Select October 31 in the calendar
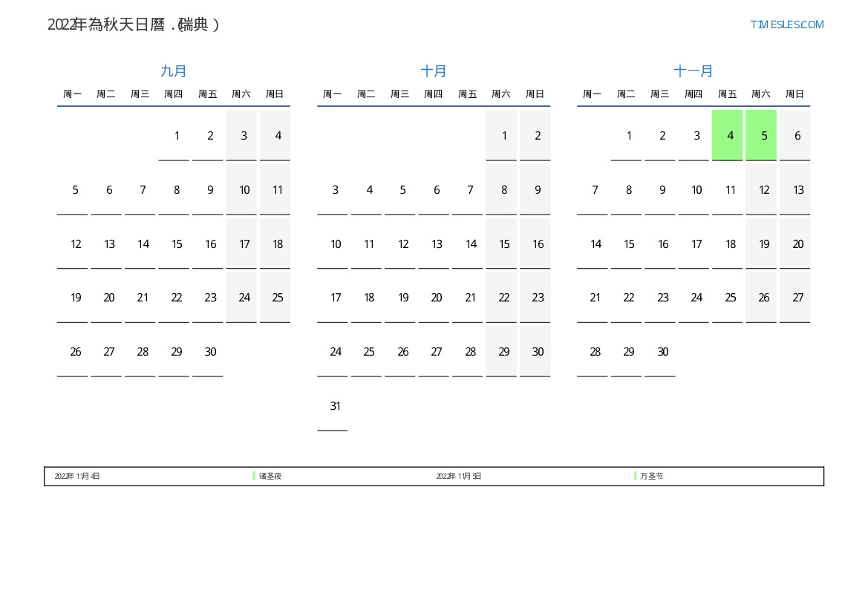868x614 pixels. pos(336,406)
